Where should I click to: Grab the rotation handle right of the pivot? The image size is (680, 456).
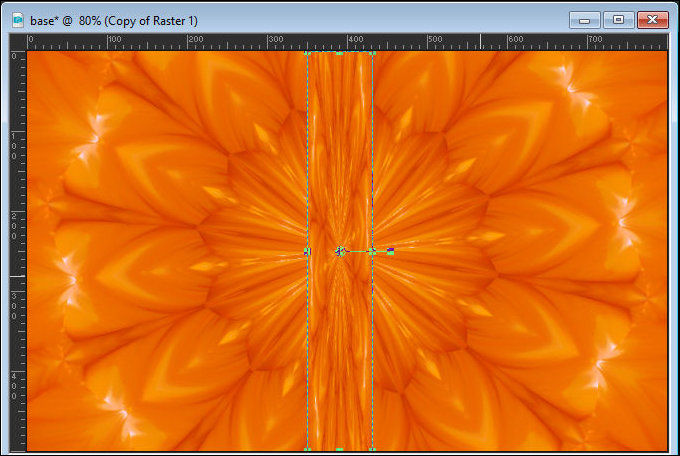(x=390, y=251)
